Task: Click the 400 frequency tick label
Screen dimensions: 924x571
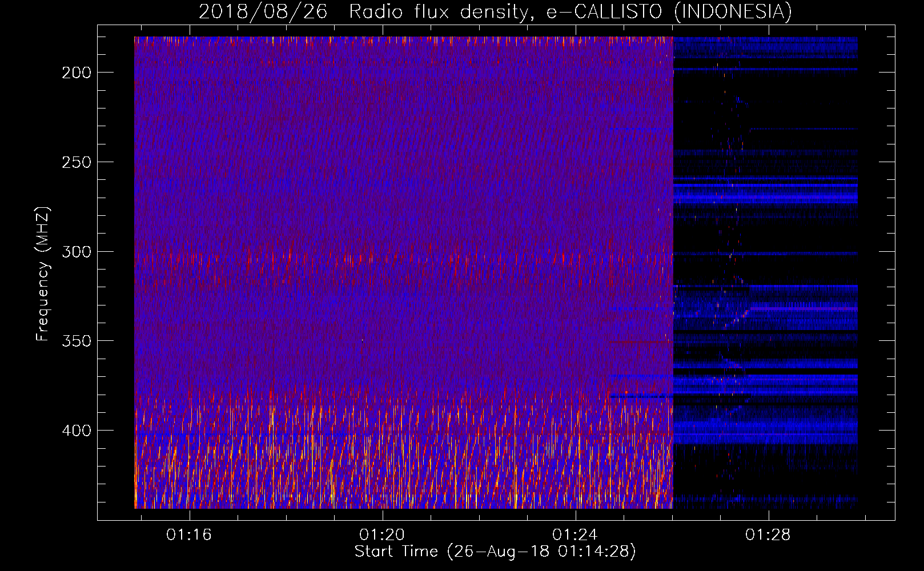Action: (77, 431)
